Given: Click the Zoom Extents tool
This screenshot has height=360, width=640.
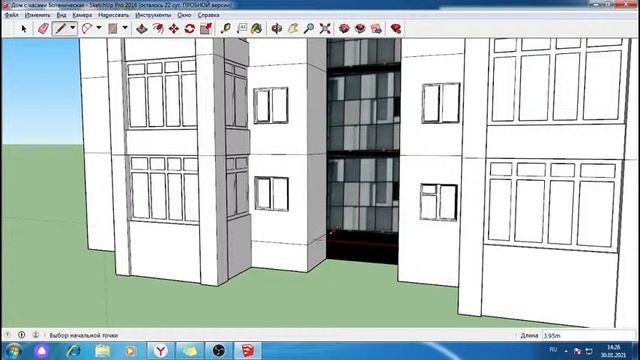Looking at the screenshot, I should pos(325,29).
